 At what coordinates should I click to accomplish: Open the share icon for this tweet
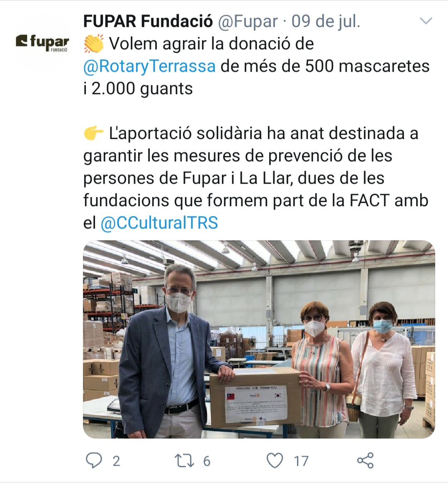365,460
